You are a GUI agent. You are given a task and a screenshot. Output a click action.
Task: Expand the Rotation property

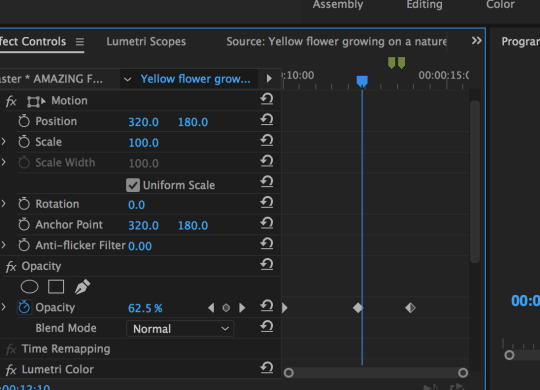3,203
